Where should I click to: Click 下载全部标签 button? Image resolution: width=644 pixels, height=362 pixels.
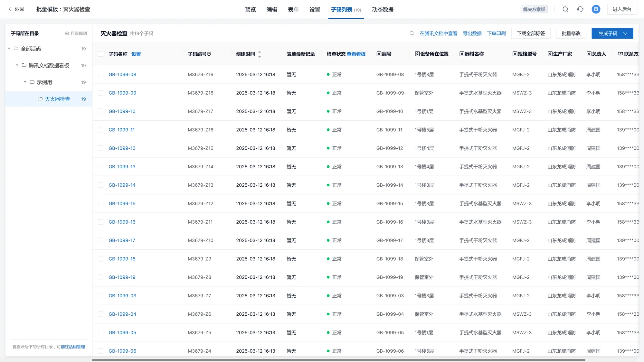tap(531, 33)
